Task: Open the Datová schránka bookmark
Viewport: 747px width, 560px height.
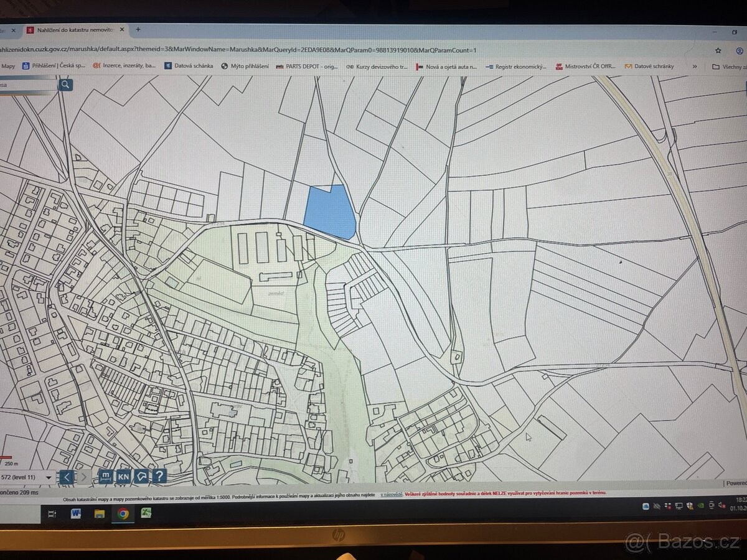Action: (x=189, y=65)
